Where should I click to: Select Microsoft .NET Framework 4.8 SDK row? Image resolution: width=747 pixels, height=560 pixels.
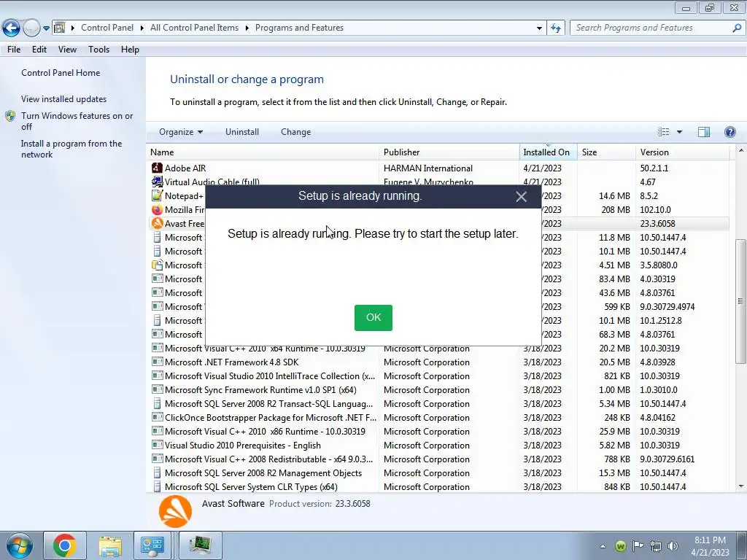pyautogui.click(x=439, y=362)
